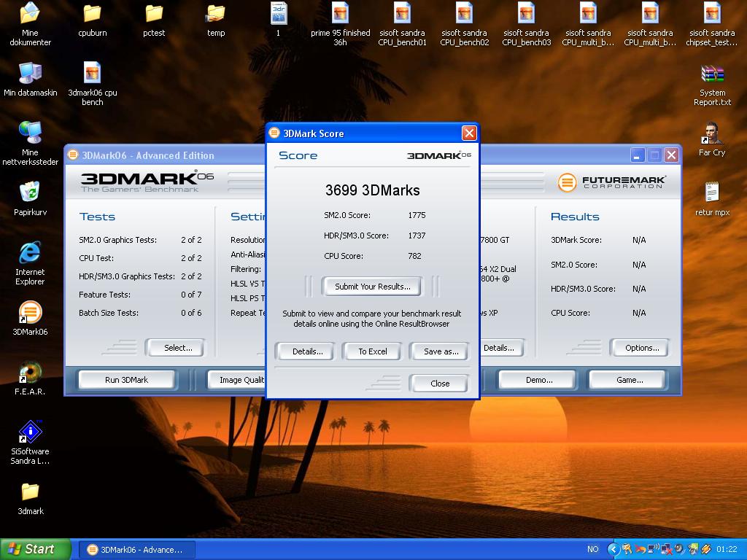Click the Game button
The height and width of the screenshot is (560, 747).
tap(629, 380)
